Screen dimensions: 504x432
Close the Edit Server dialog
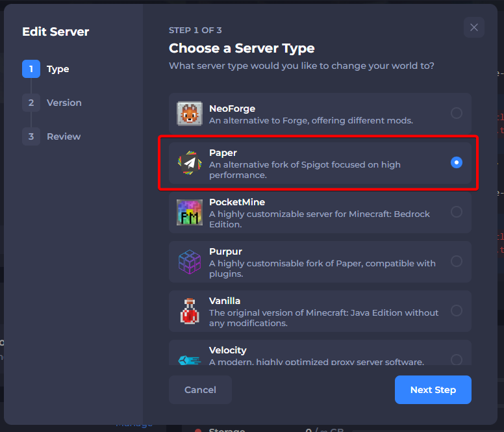pyautogui.click(x=473, y=27)
